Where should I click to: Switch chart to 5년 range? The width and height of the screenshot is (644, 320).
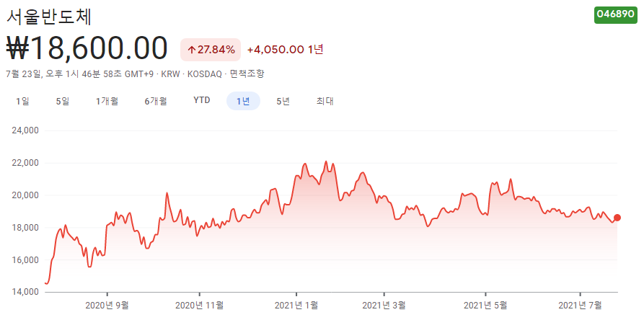point(283,101)
